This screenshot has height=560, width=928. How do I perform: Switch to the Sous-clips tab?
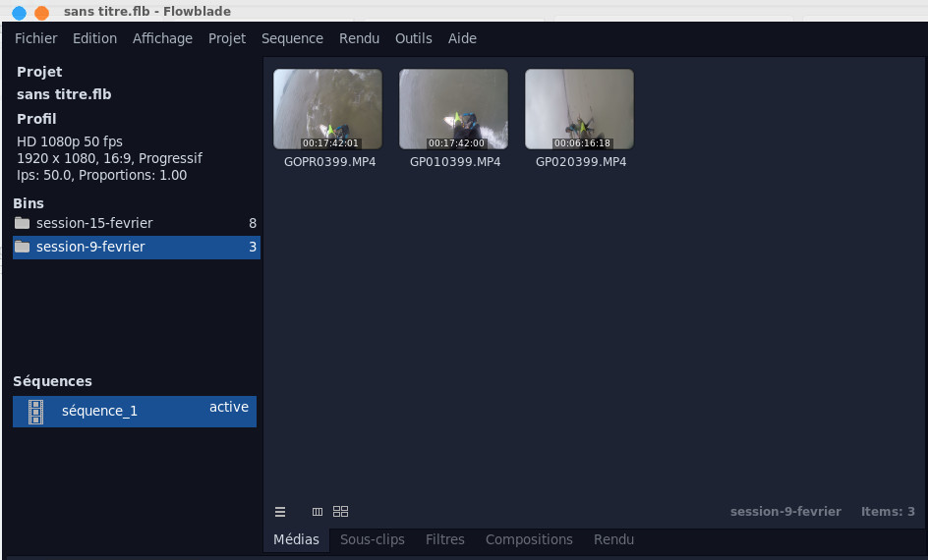point(373,539)
